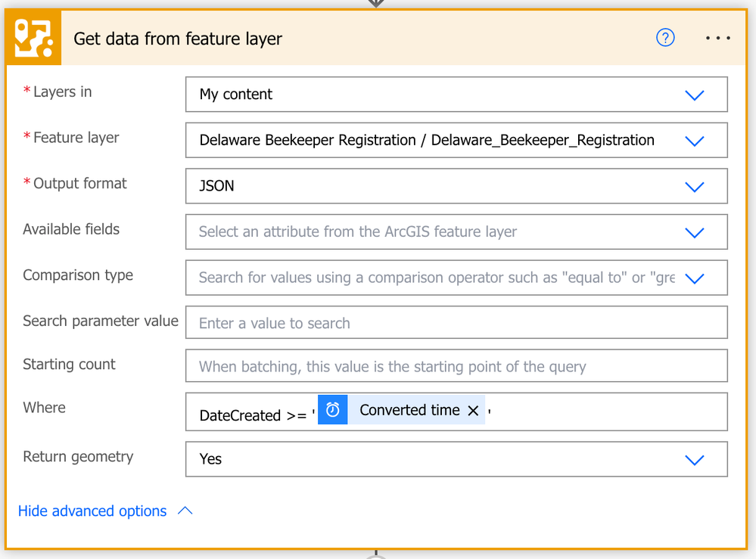This screenshot has width=756, height=559.
Task: Open the Feature layer dropdown arrow
Action: tap(694, 141)
